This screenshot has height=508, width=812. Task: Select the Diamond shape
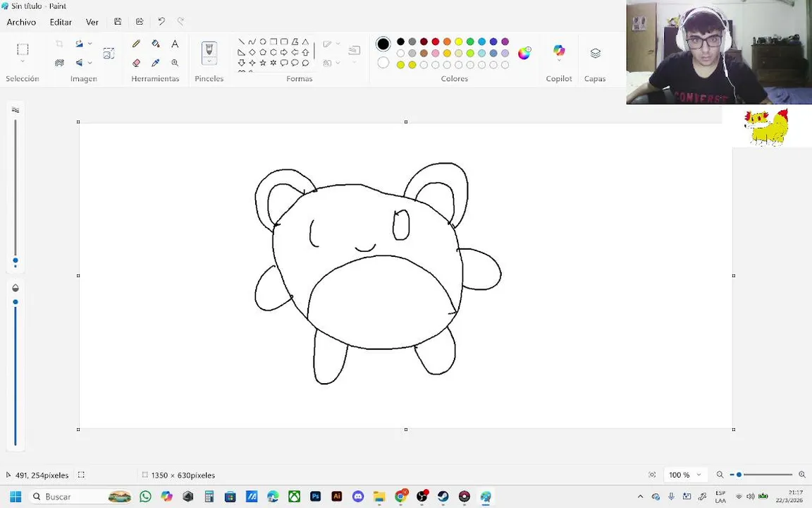click(x=252, y=52)
